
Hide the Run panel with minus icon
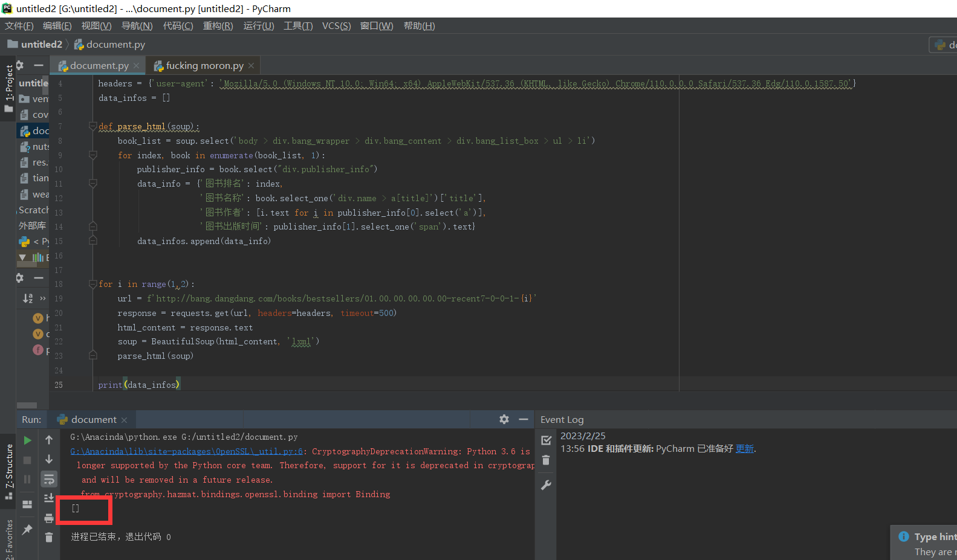(524, 419)
